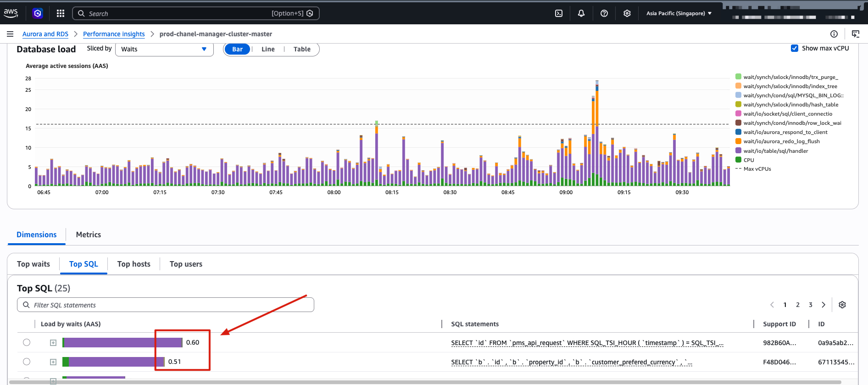Click the wait/io/aurora_respond_to_client legend entry

(782, 132)
